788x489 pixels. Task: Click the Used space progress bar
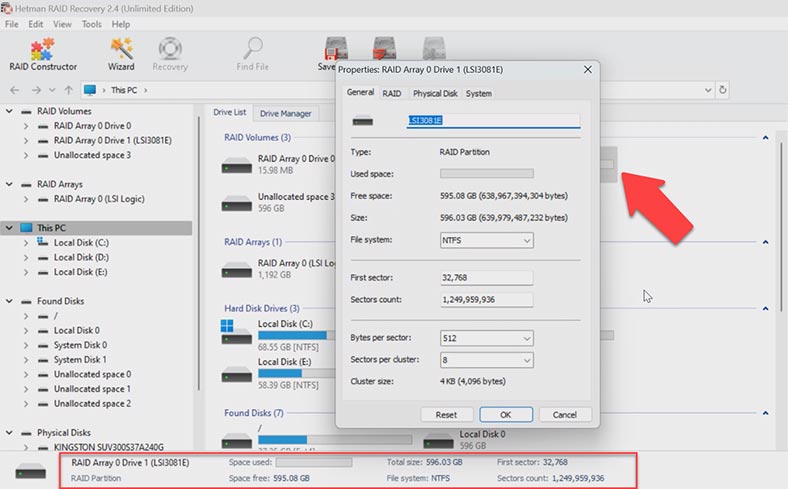486,173
